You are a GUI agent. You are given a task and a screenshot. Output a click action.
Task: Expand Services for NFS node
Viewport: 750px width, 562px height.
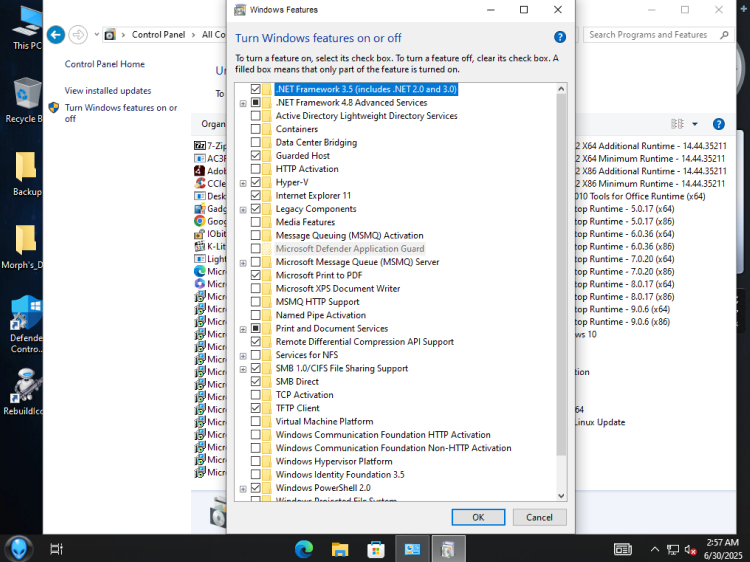243,356
